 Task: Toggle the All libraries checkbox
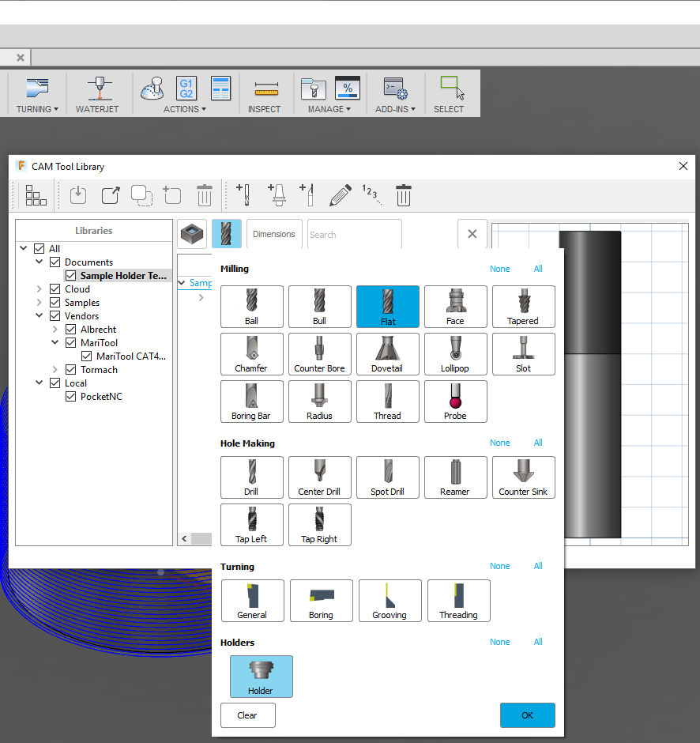point(40,248)
